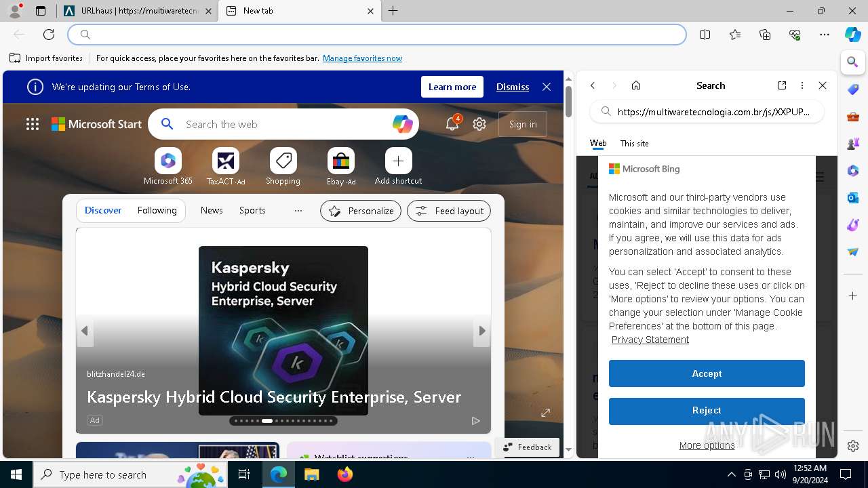The width and height of the screenshot is (868, 488).
Task: Open the Privacy Statement link
Action: coord(650,340)
